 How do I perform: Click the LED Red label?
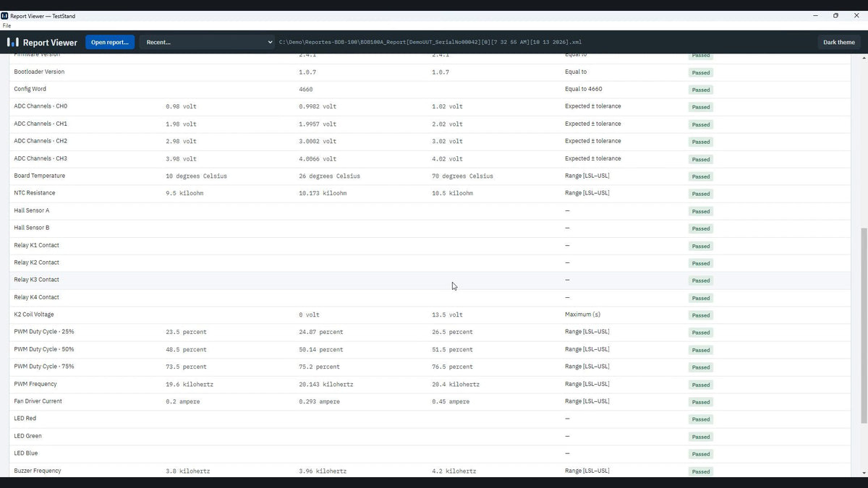click(25, 419)
